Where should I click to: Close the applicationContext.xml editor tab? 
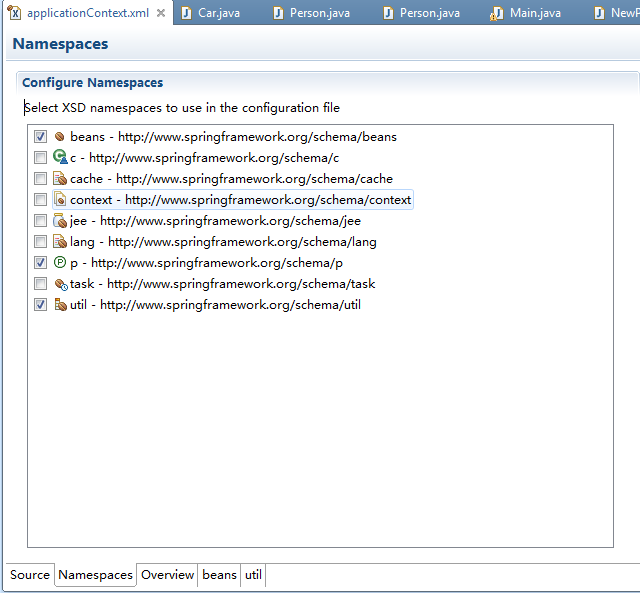(x=161, y=13)
